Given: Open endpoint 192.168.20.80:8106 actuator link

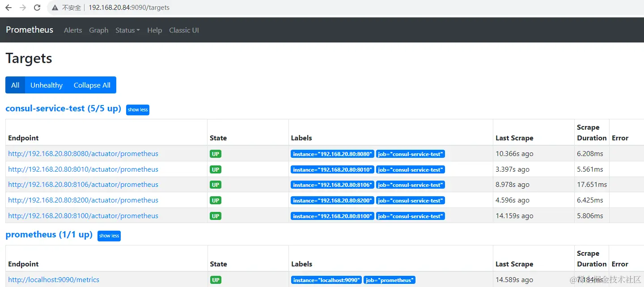Looking at the screenshot, I should (83, 185).
